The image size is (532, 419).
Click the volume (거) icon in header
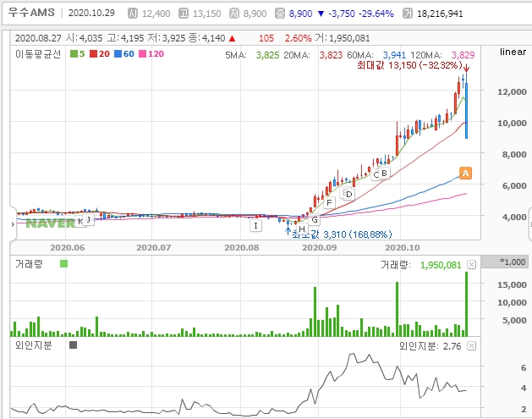pyautogui.click(x=407, y=14)
